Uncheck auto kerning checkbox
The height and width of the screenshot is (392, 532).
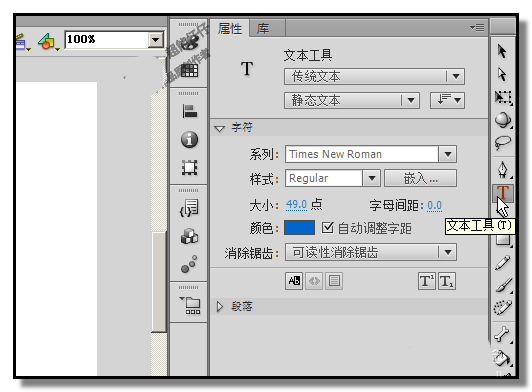[x=327, y=227]
